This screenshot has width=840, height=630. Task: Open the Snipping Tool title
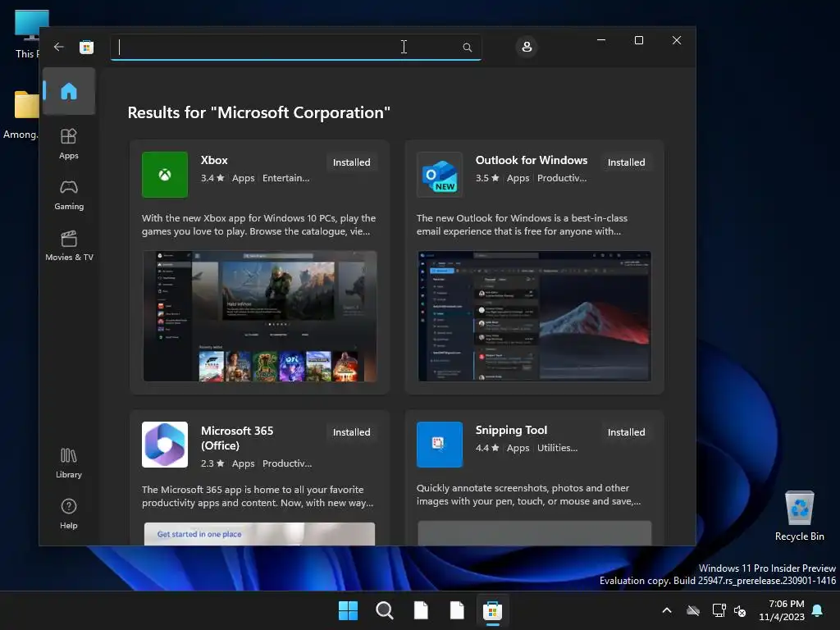[511, 430]
